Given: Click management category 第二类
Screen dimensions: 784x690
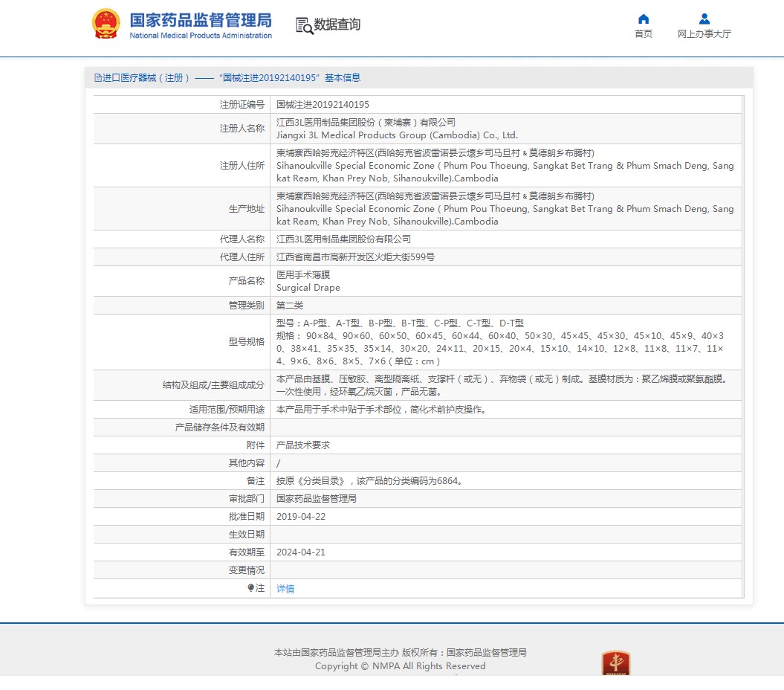Looking at the screenshot, I should pyautogui.click(x=290, y=306).
